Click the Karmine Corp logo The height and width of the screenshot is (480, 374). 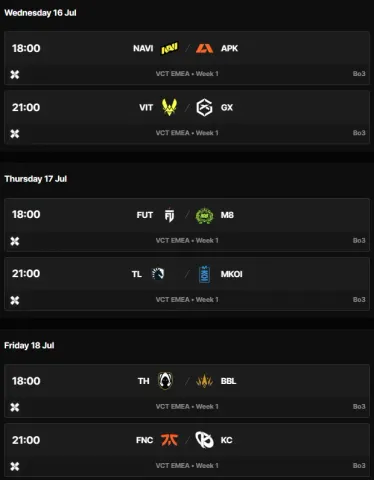pyautogui.click(x=204, y=440)
